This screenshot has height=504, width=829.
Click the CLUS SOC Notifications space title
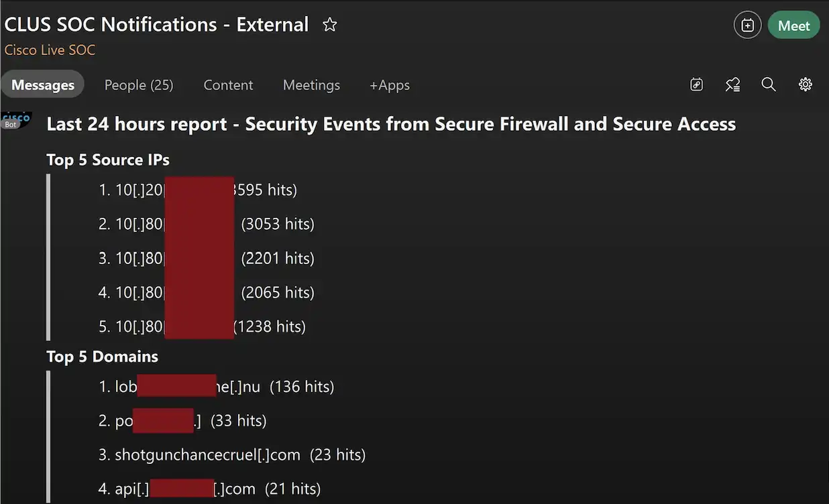(x=156, y=24)
